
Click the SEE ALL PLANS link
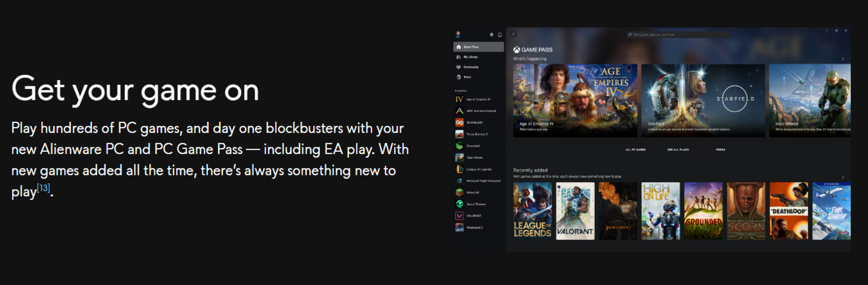tap(678, 150)
